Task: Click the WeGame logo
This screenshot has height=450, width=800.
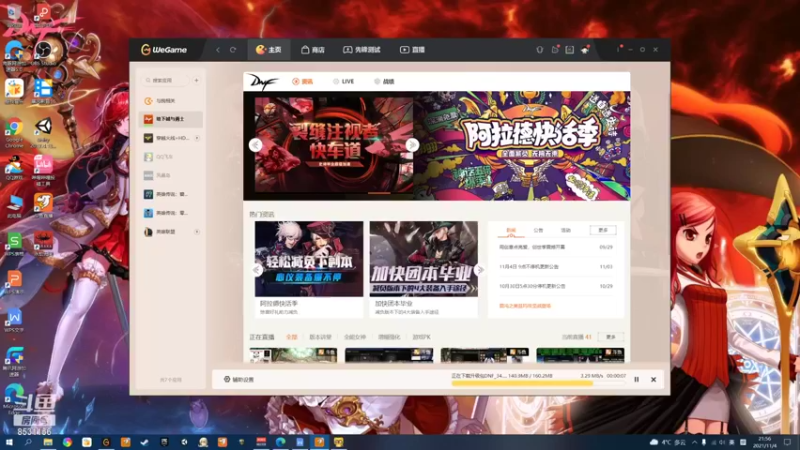Action: [164, 49]
